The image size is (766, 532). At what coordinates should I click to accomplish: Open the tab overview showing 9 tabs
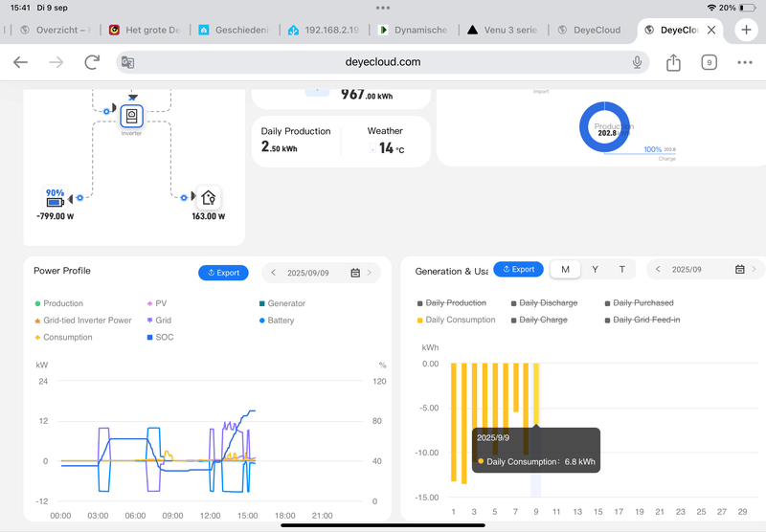709,62
